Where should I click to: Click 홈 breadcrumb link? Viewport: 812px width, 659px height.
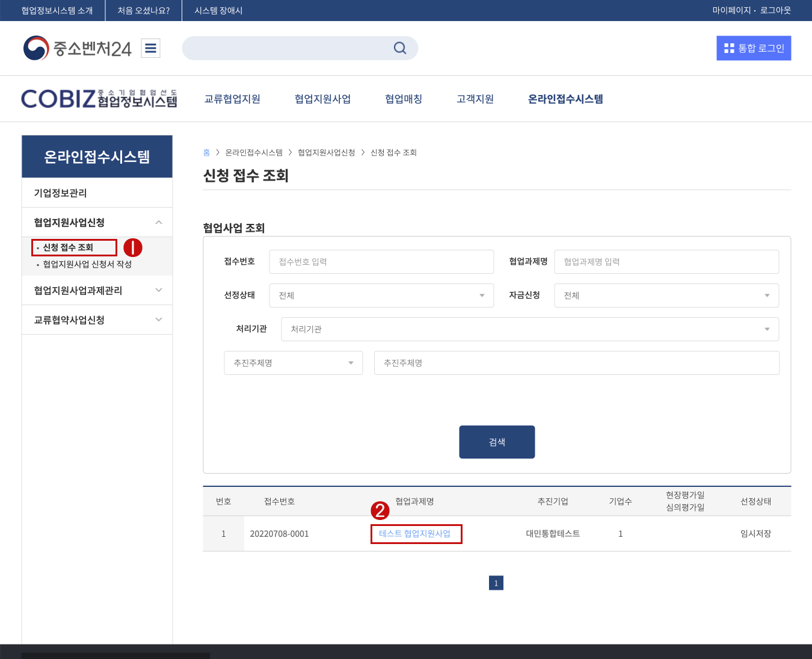(206, 152)
